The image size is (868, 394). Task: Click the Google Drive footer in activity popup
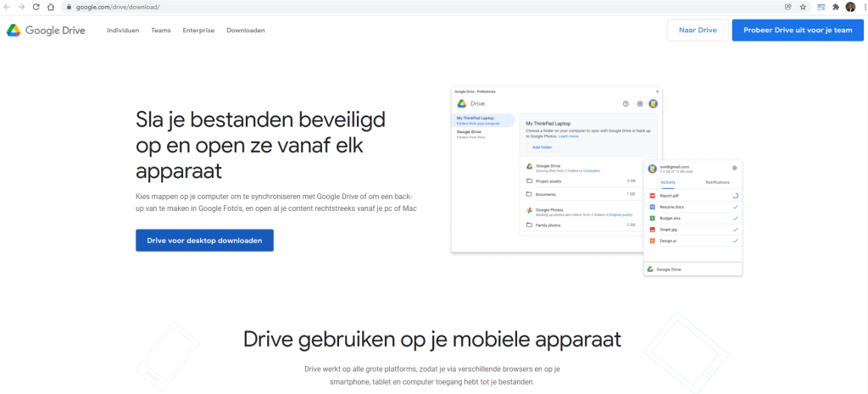pos(693,269)
